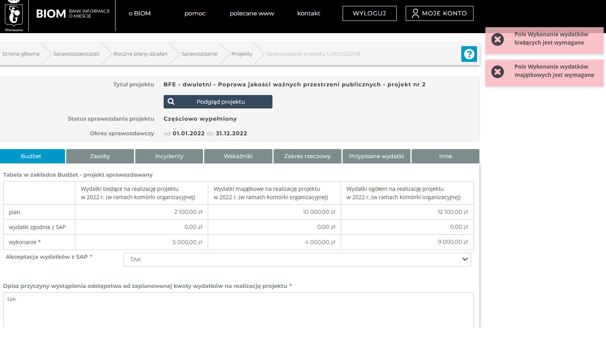606x364 pixels.
Task: Click the Warszawa mermaid crest logo
Action: point(14,16)
